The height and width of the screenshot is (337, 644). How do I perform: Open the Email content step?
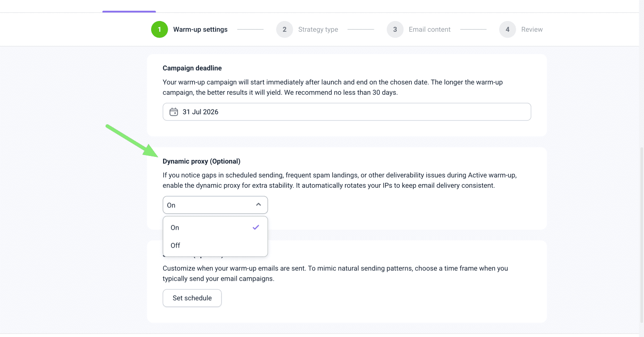[x=429, y=29]
